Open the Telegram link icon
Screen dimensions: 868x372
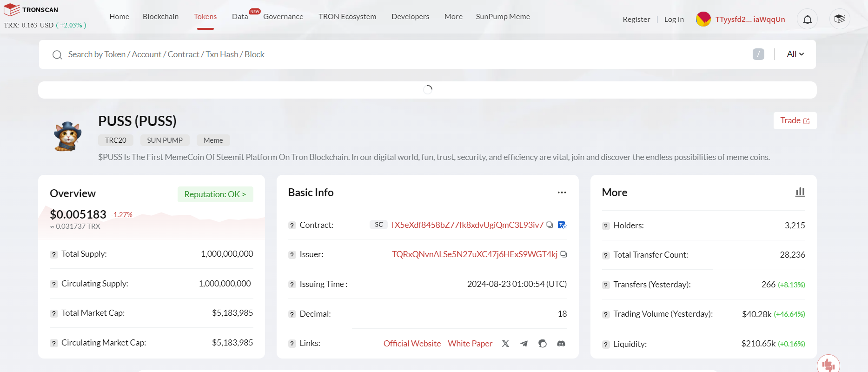tap(524, 344)
